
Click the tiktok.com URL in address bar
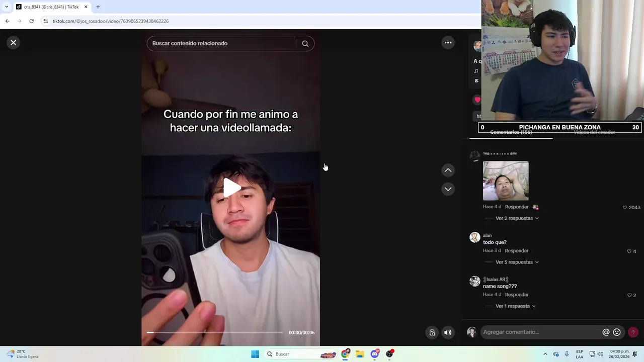click(110, 21)
